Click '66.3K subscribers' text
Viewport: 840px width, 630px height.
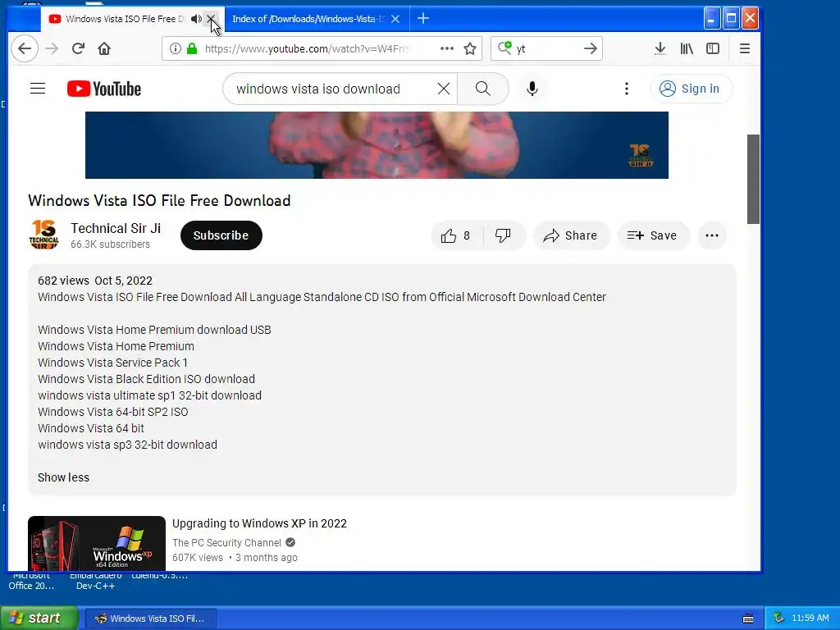(111, 244)
